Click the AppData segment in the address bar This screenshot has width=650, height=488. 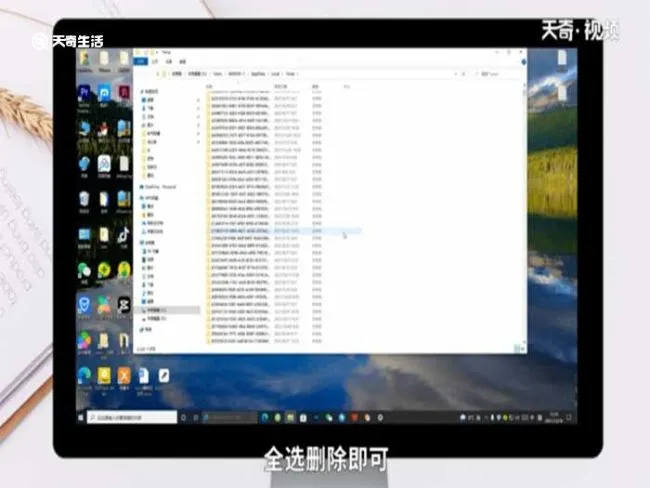(x=258, y=74)
